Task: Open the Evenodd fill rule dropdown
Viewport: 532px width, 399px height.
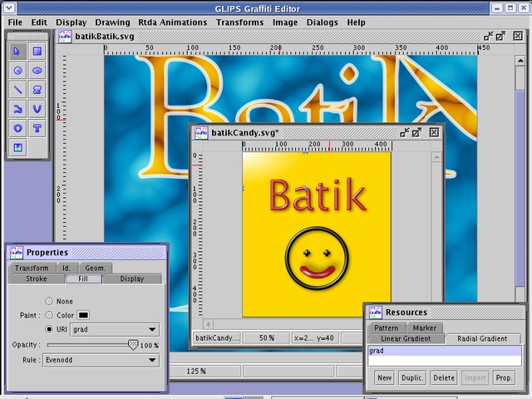Action: coord(101,360)
